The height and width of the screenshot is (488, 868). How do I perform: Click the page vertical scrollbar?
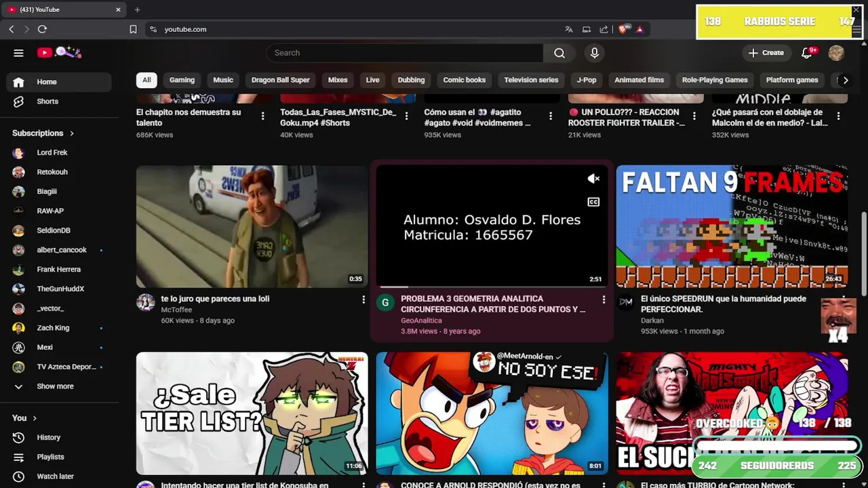[x=864, y=254]
